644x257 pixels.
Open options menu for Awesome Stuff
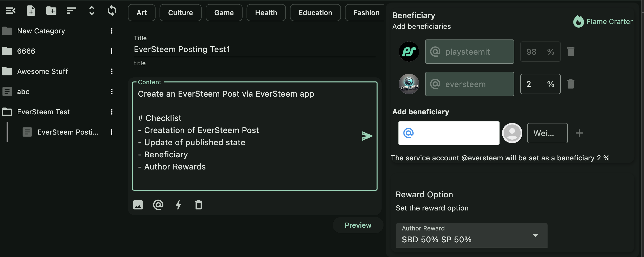(x=112, y=71)
